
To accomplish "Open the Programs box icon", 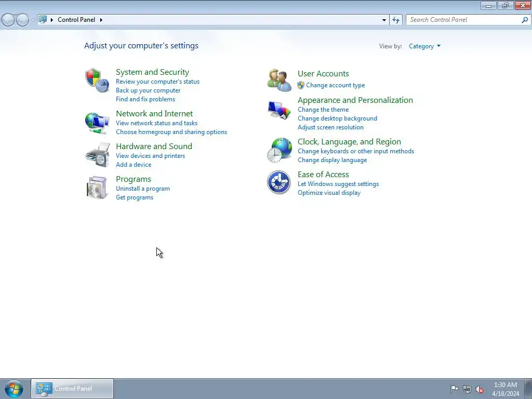I will click(97, 187).
